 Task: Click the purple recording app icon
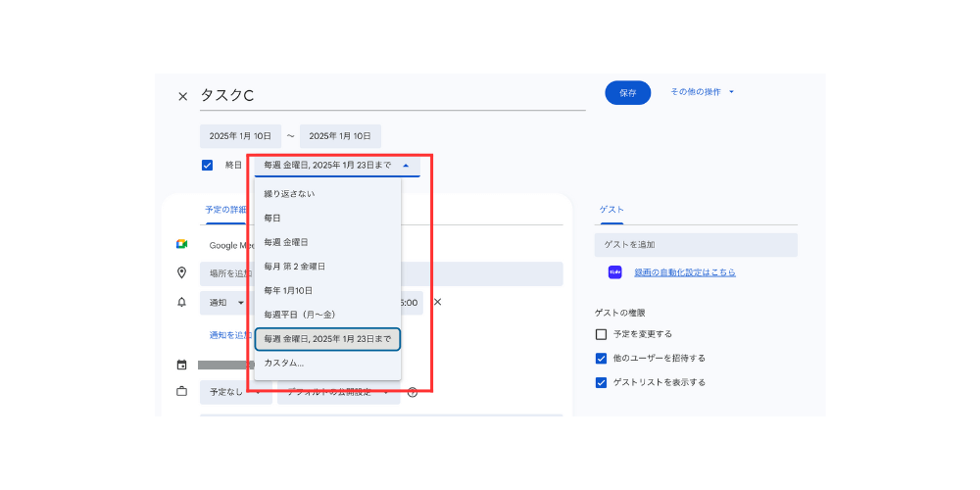click(615, 272)
